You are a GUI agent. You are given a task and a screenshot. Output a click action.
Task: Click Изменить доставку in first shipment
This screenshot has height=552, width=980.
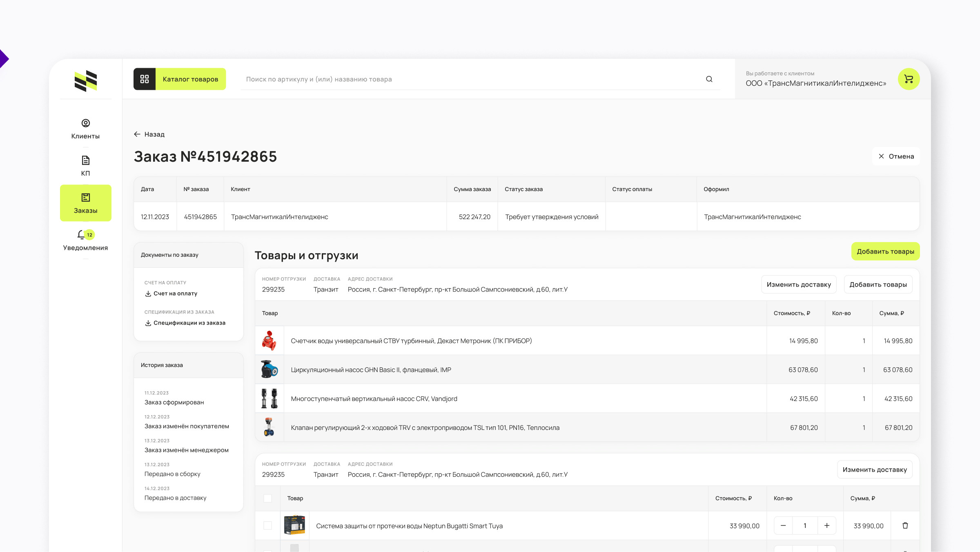(x=799, y=285)
